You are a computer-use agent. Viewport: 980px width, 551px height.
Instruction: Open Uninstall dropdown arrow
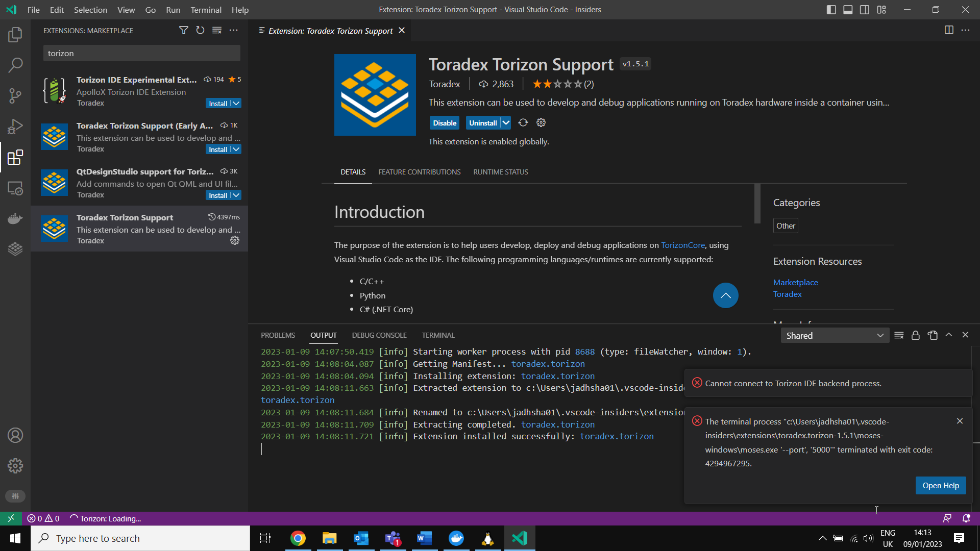[506, 123]
